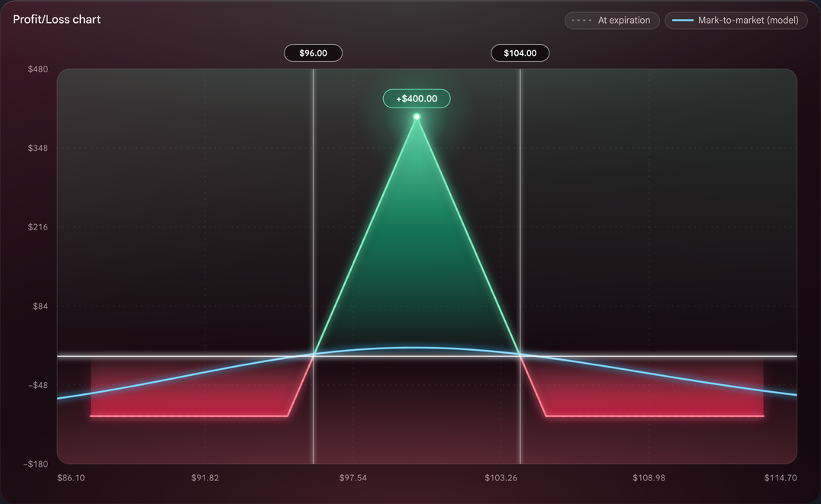The width and height of the screenshot is (821, 504).
Task: Select the $96.00 breakeven label
Action: pos(313,53)
